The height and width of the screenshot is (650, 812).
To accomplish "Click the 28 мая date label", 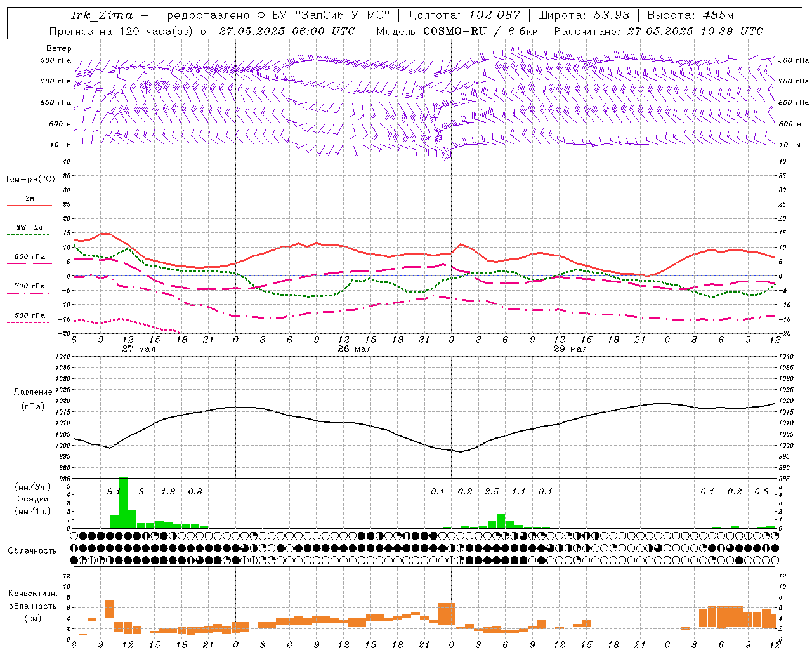I will (x=355, y=349).
